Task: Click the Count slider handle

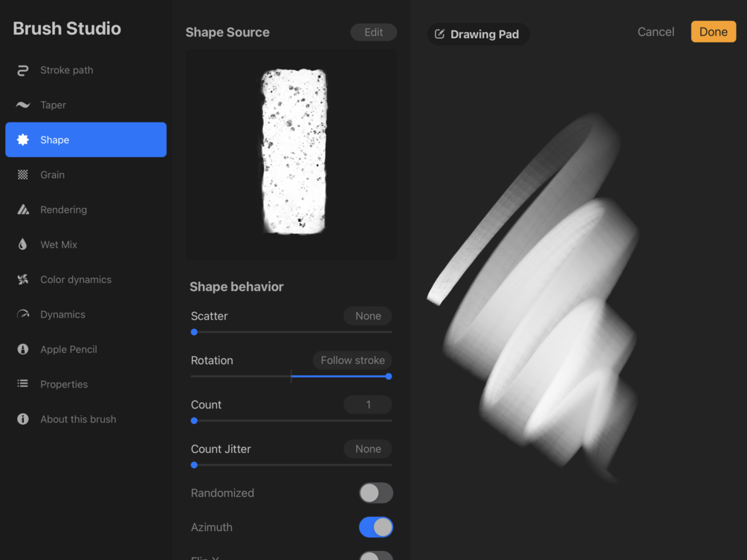Action: (x=194, y=420)
